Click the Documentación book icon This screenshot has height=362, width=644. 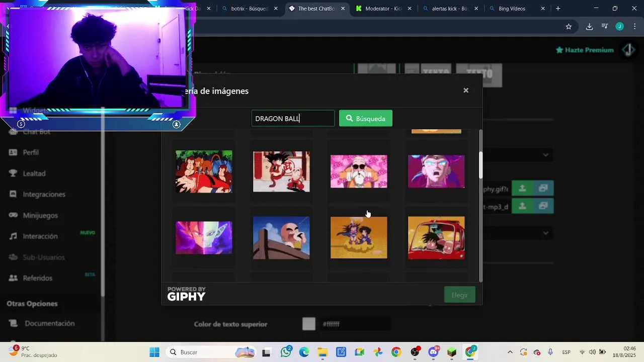[x=14, y=323]
